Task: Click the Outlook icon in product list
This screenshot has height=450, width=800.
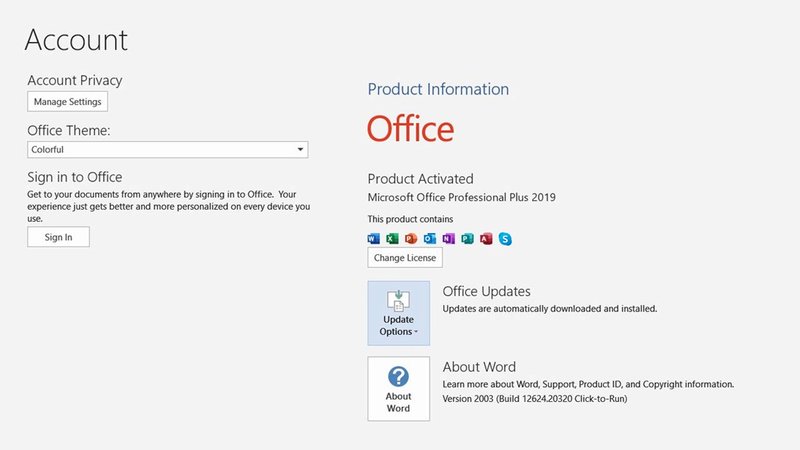Action: coord(430,239)
